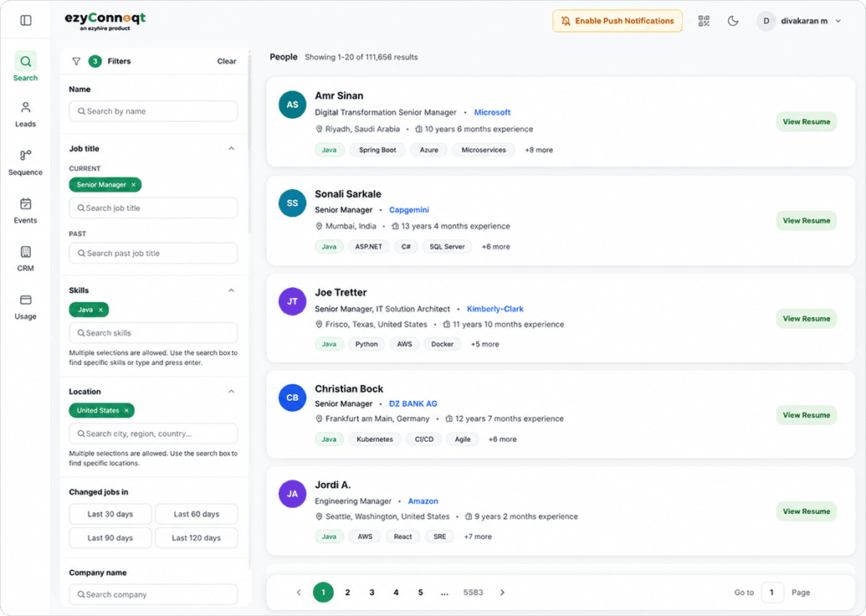
Task: Open the CRM section
Action: [25, 259]
